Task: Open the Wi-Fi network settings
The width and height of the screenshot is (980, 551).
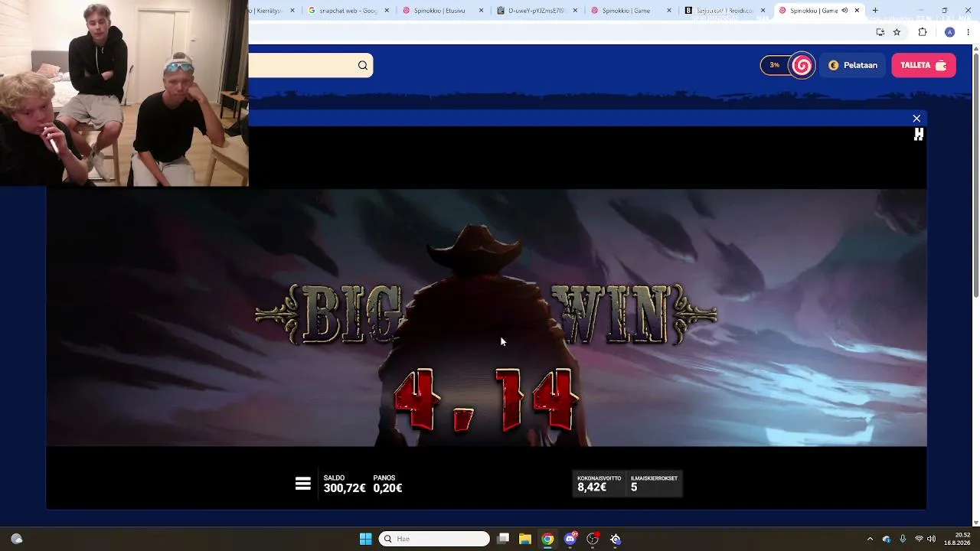Action: tap(919, 539)
